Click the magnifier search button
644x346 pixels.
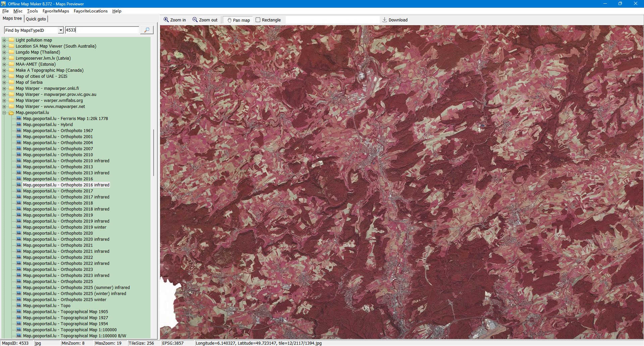(147, 30)
